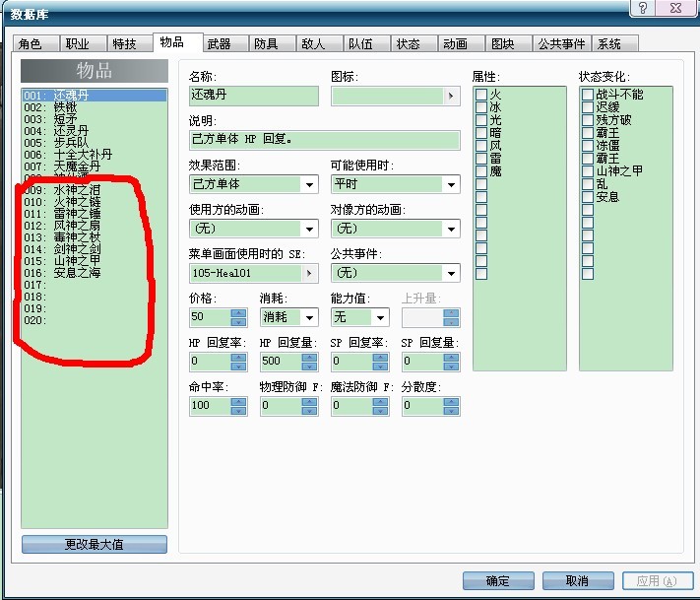Image resolution: width=700 pixels, height=600 pixels.
Task: Select item 011: 雷神之锤 in list
Action: coord(95,214)
